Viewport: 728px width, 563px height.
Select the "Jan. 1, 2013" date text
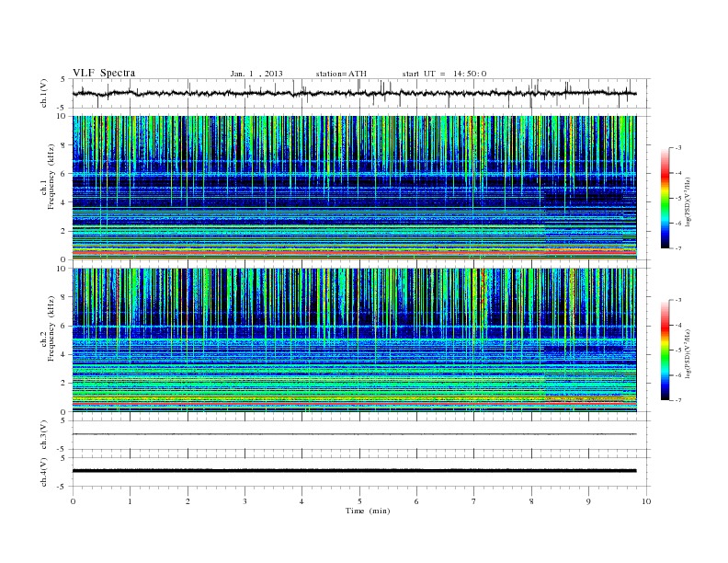tap(256, 74)
